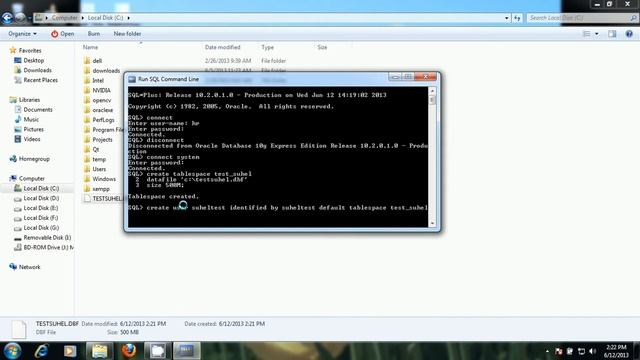Open the Organize menu
Screen dimensions: 640x360
(x=22, y=34)
